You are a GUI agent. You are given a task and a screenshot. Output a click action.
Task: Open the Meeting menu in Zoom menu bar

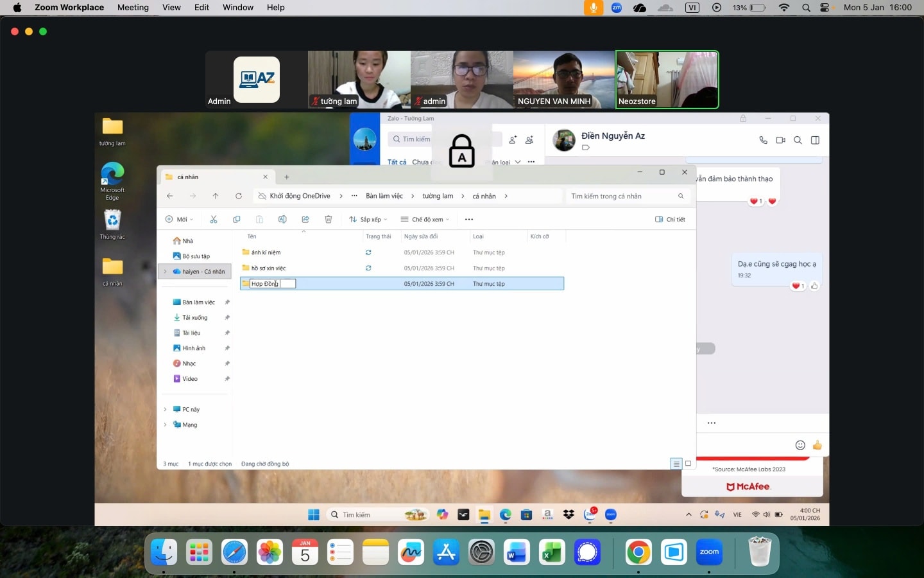[x=133, y=8]
